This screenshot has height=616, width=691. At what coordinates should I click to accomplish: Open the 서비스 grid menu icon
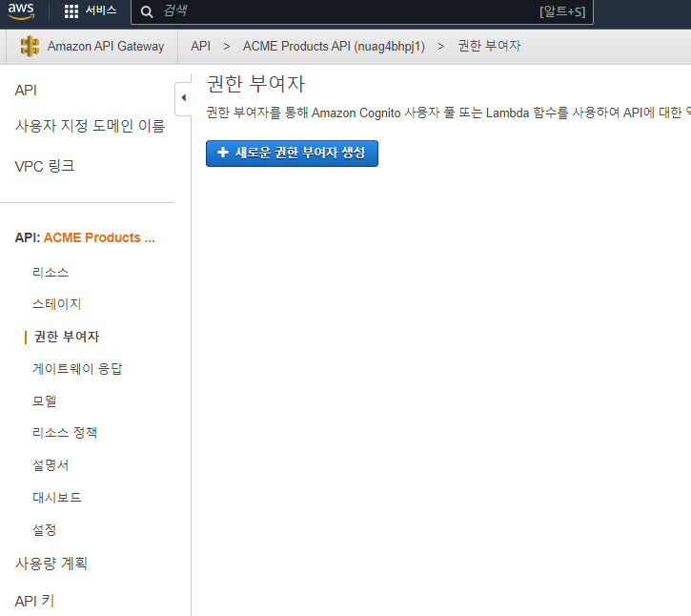71,11
